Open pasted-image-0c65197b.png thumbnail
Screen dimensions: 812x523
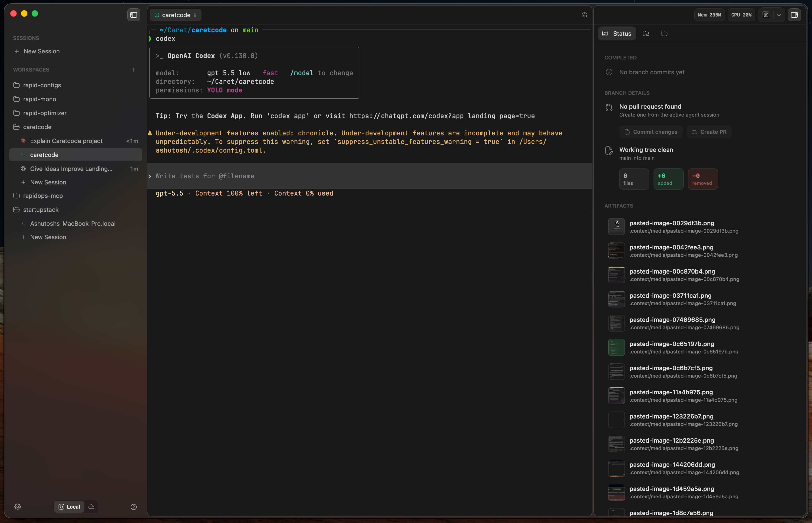616,347
